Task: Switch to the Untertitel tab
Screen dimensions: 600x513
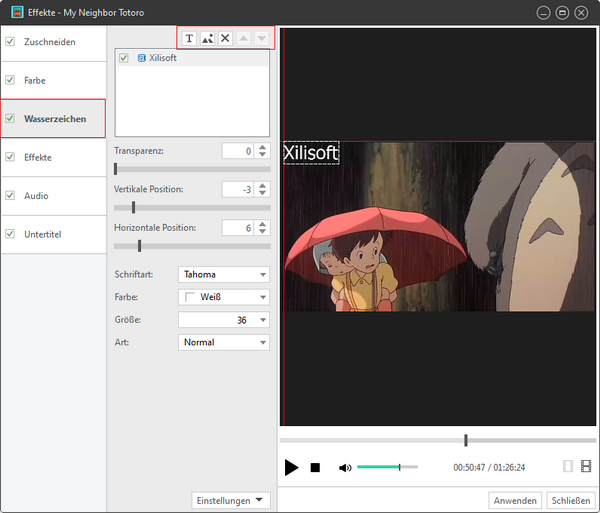Action: pyautogui.click(x=54, y=234)
